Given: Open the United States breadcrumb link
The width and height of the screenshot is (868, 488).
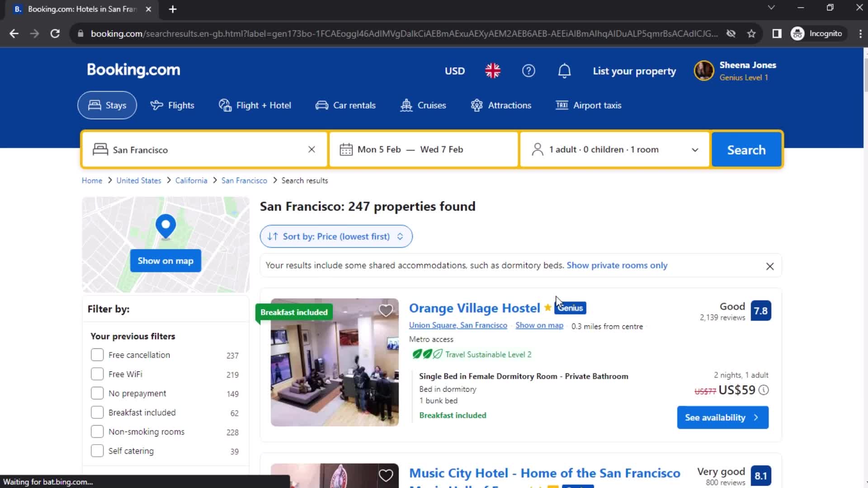Looking at the screenshot, I should 138,180.
